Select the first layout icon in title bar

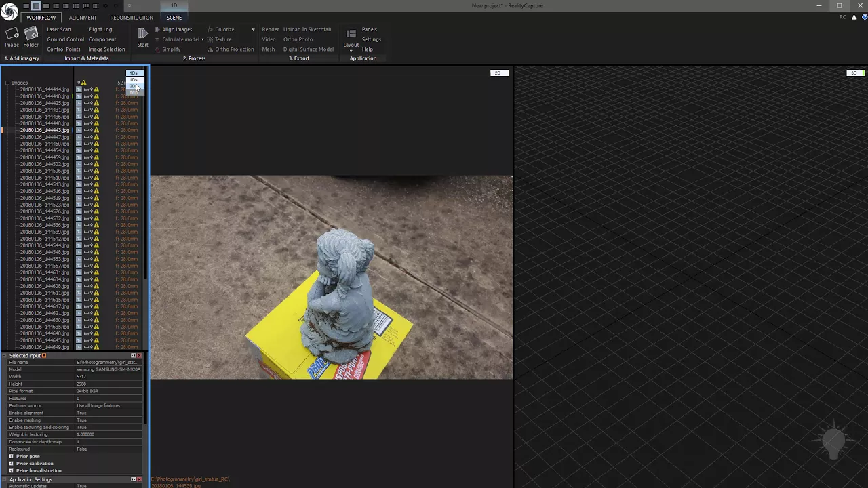coord(26,5)
